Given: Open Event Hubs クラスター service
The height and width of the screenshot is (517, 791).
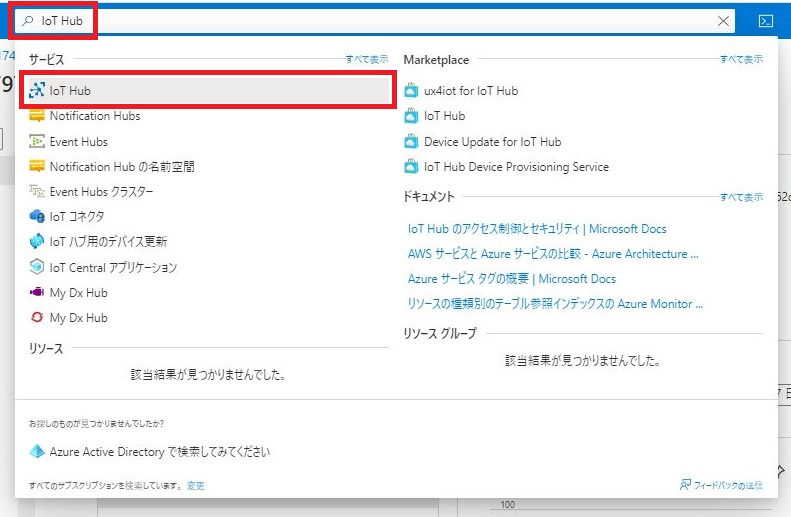Looking at the screenshot, I should click(x=101, y=192).
